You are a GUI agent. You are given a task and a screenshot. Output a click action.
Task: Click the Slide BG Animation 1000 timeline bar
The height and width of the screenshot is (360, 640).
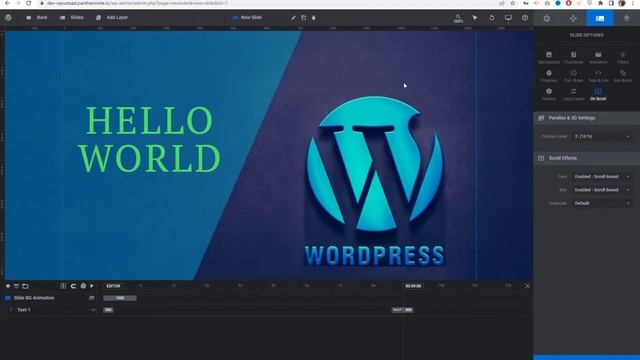[x=120, y=298]
